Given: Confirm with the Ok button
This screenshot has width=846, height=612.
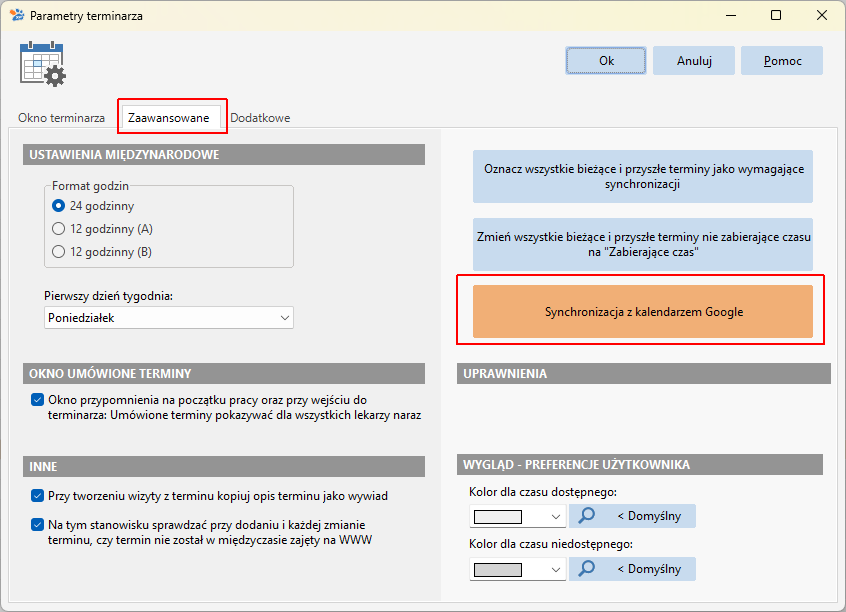Looking at the screenshot, I should [606, 60].
